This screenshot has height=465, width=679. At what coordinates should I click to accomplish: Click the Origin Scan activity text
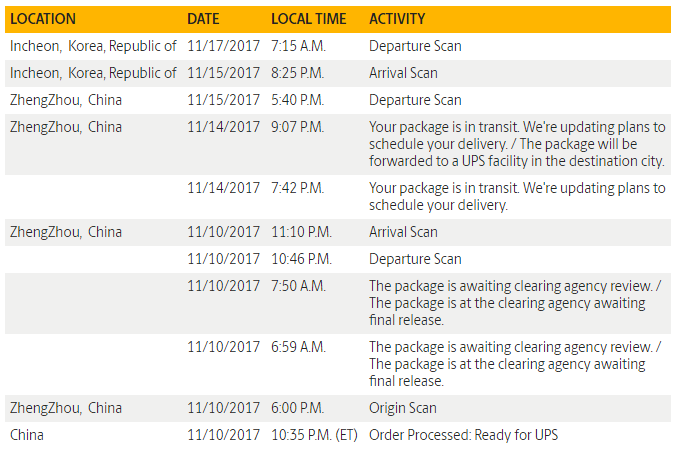pyautogui.click(x=403, y=408)
